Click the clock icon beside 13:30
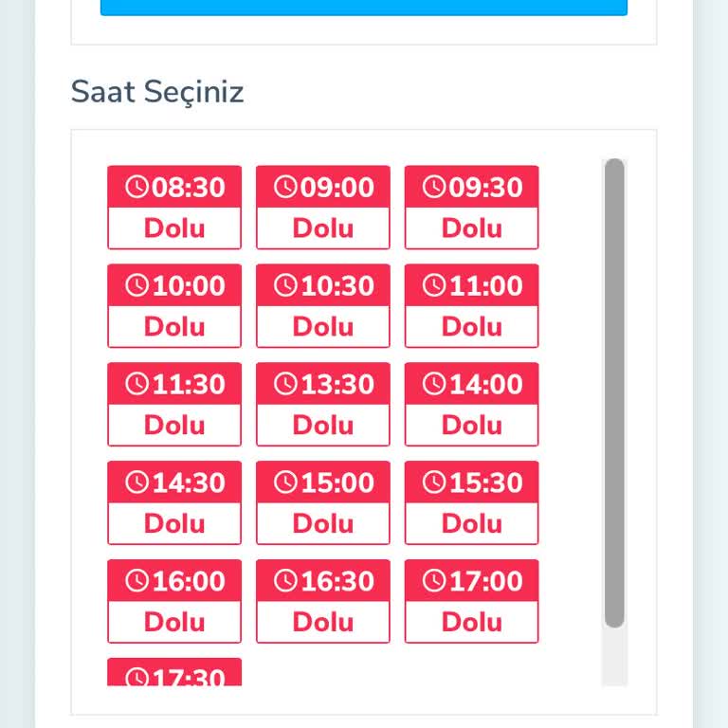The image size is (728, 728). tap(286, 384)
